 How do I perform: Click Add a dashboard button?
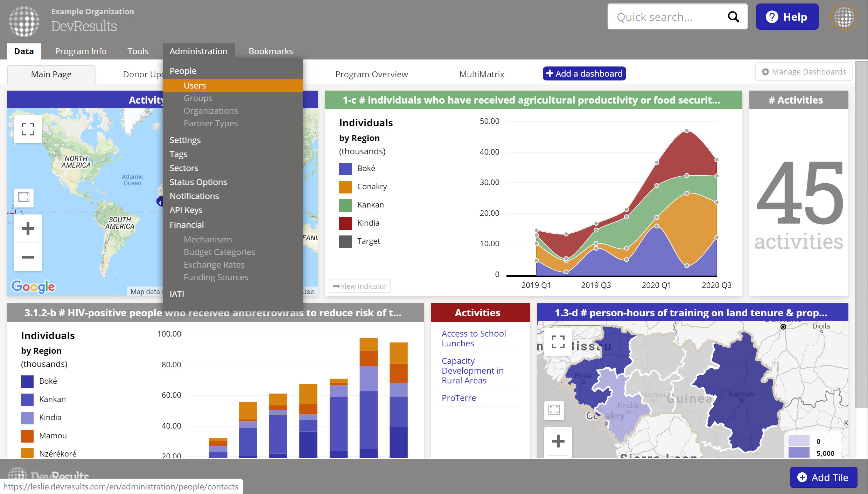pyautogui.click(x=584, y=74)
